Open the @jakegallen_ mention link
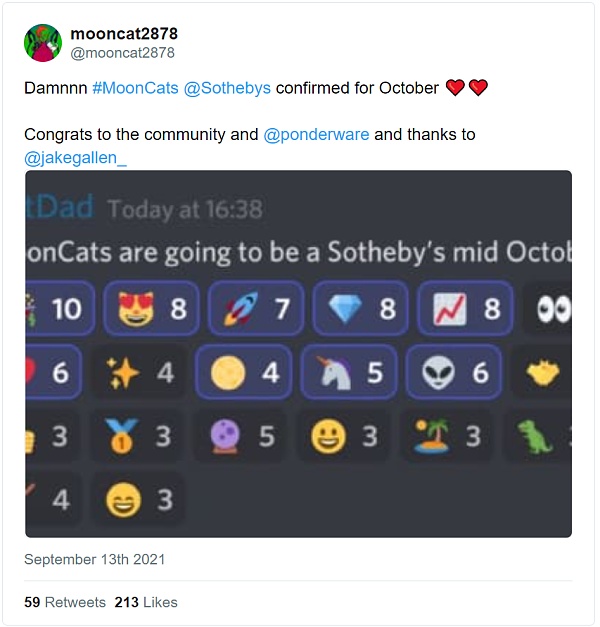Viewport: 600px width, 627px height. [76, 157]
